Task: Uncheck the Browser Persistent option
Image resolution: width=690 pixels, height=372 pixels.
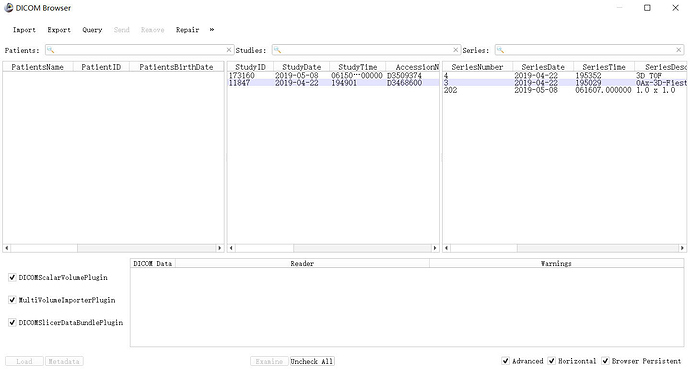Action: 606,361
